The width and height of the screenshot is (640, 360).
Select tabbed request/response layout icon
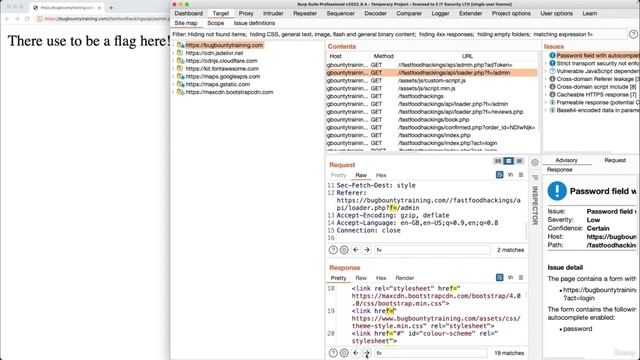(x=519, y=161)
